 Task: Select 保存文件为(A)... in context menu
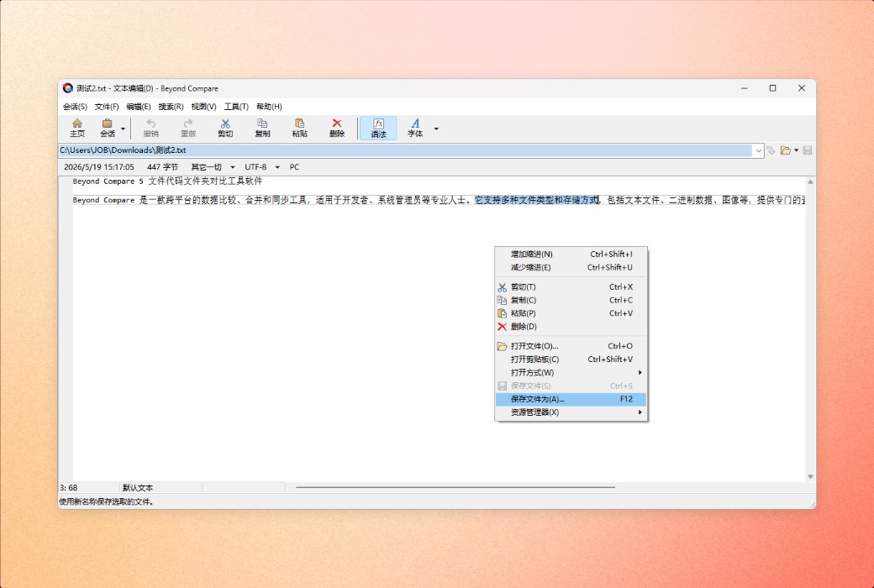point(571,399)
